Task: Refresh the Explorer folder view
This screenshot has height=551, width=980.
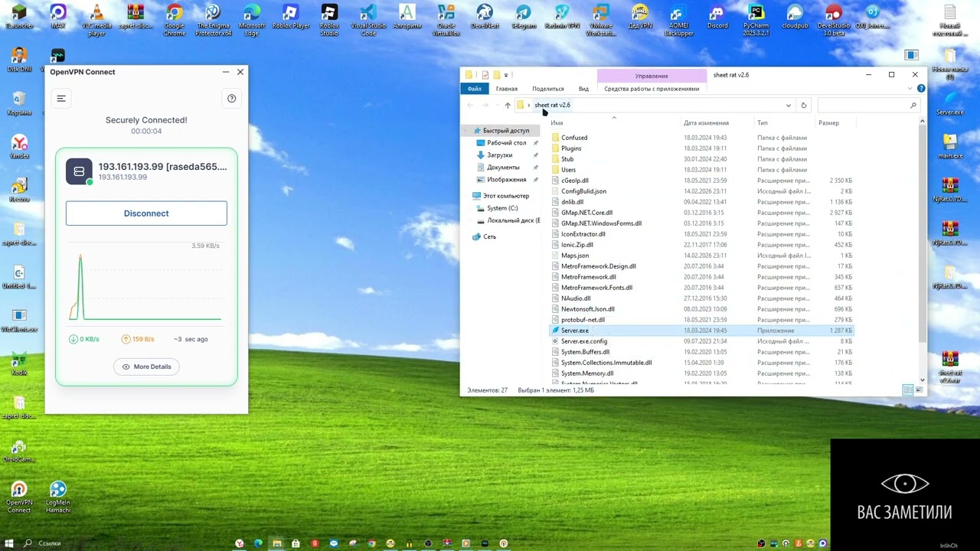Action: pos(803,106)
